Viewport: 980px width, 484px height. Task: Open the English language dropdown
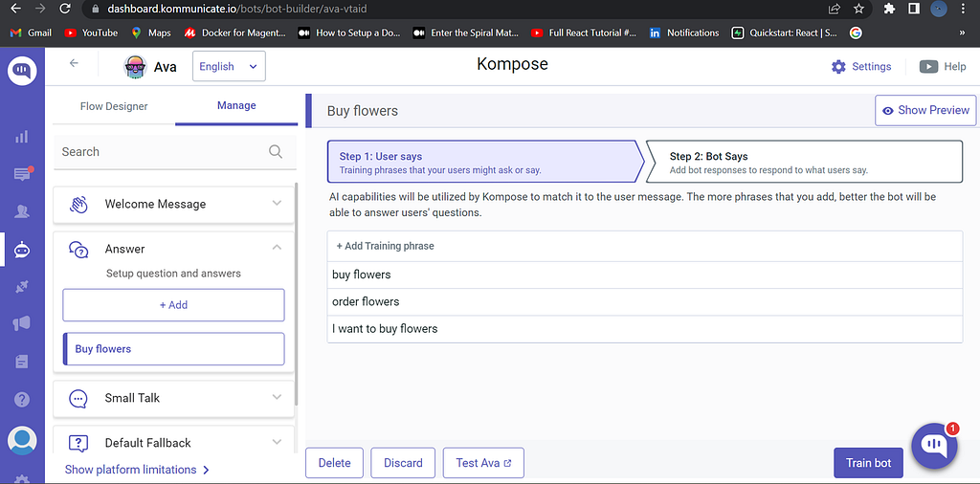[x=229, y=66]
